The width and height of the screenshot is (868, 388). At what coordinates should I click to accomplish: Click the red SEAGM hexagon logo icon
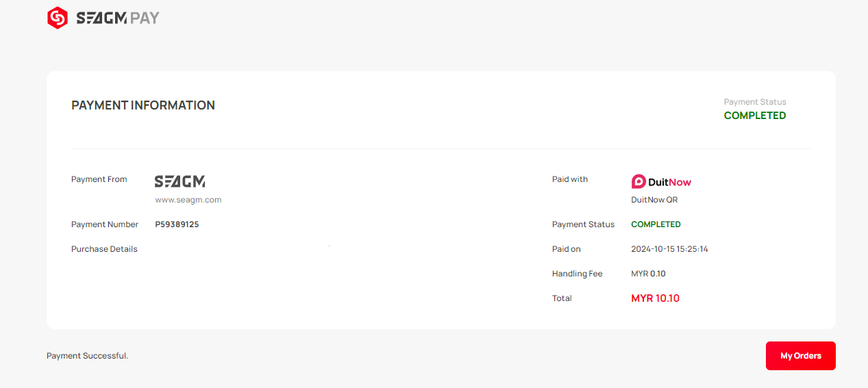[x=58, y=18]
